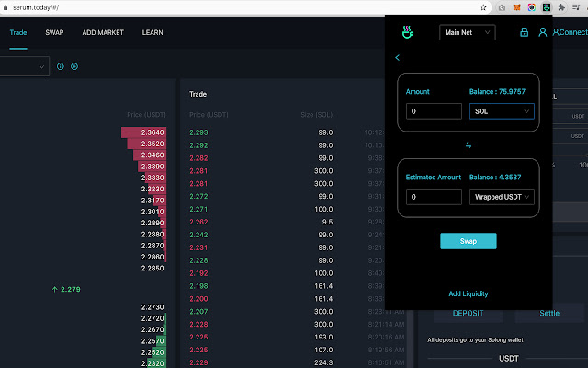
Task: Click the DEPOSIT button
Action: tap(468, 313)
